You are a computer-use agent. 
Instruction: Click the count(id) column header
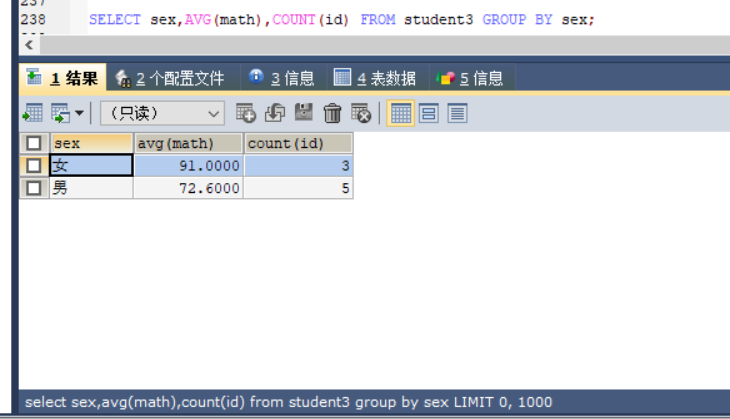298,143
